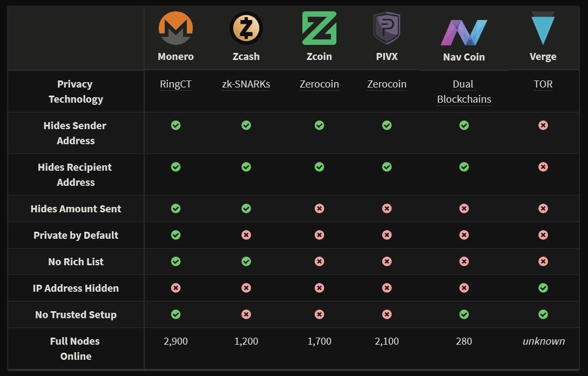Click the Zcash column heading text
Screen dimensions: 588x376
(x=246, y=57)
